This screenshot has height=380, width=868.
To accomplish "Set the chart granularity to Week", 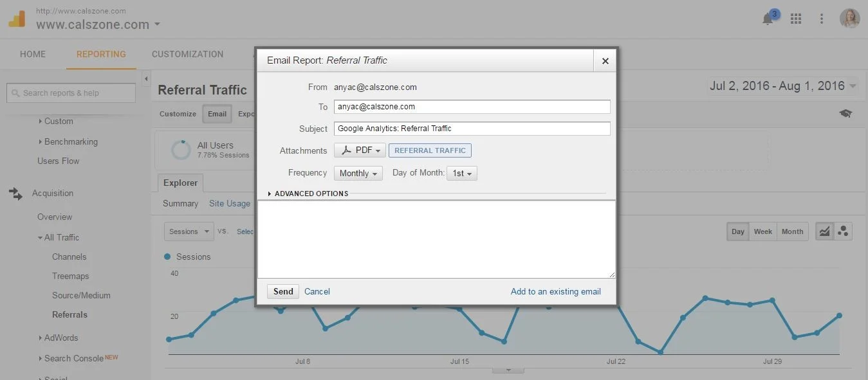I will (763, 231).
